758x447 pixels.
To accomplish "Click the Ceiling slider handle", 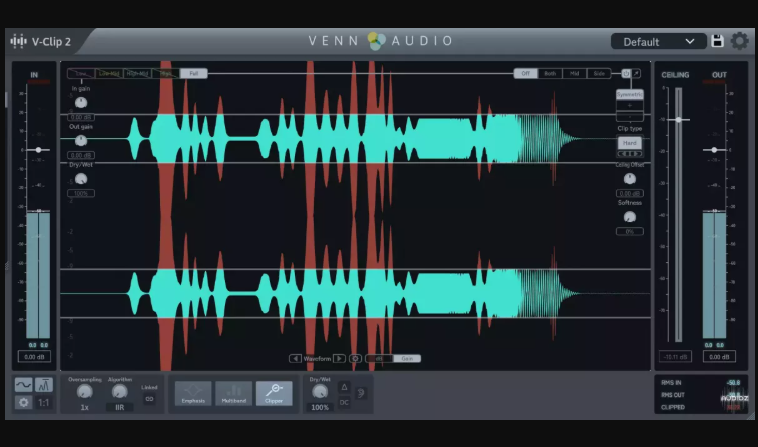I will click(x=679, y=119).
